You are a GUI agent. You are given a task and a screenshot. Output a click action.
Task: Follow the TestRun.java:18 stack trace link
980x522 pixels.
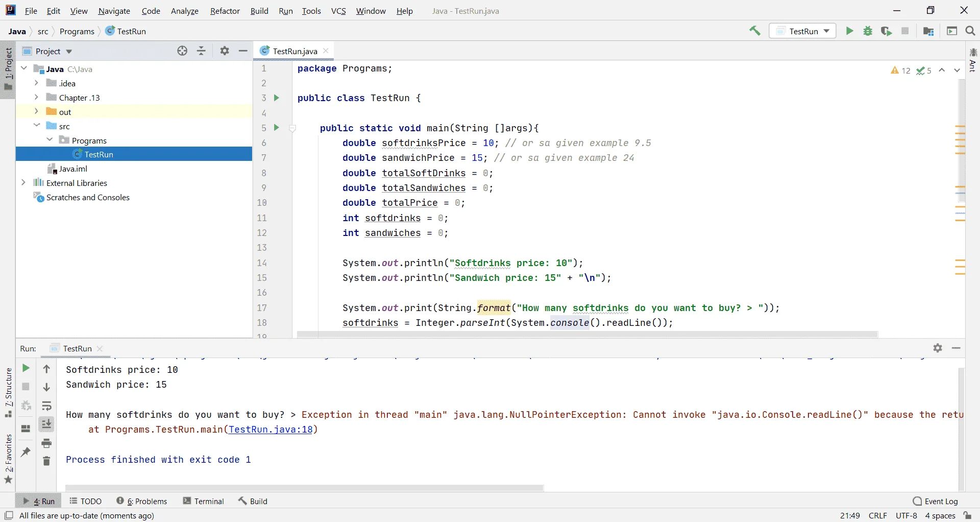click(x=271, y=430)
